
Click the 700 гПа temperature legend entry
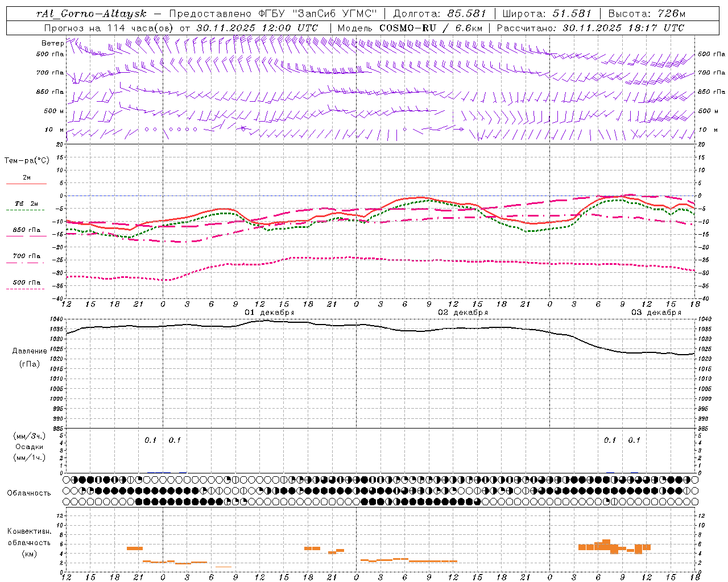[x=27, y=256]
